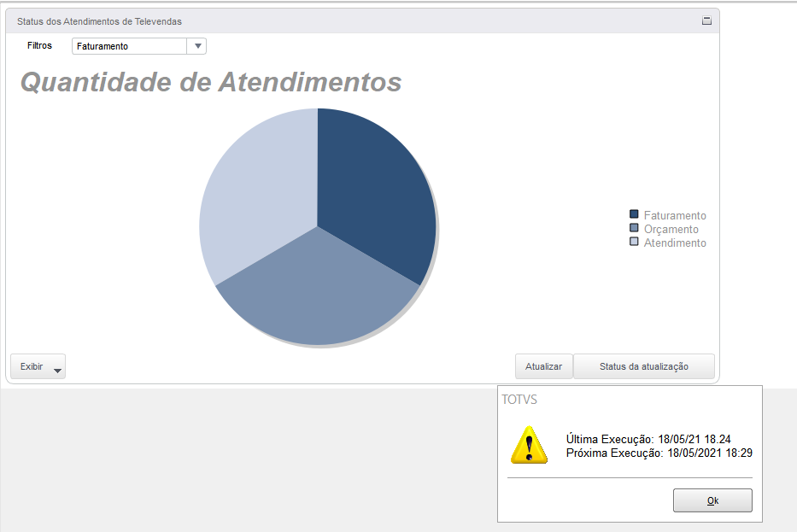Expand the Exibir dropdown button
Image resolution: width=797 pixels, height=532 pixels.
(x=38, y=366)
